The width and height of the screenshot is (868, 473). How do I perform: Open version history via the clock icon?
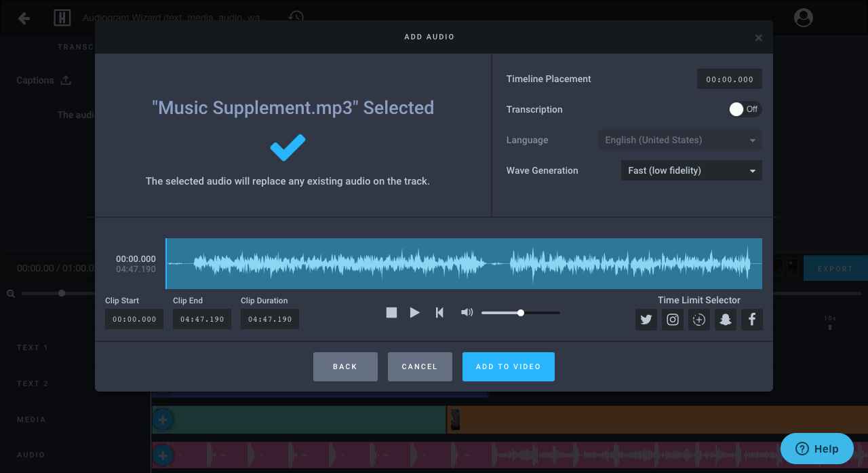click(295, 18)
